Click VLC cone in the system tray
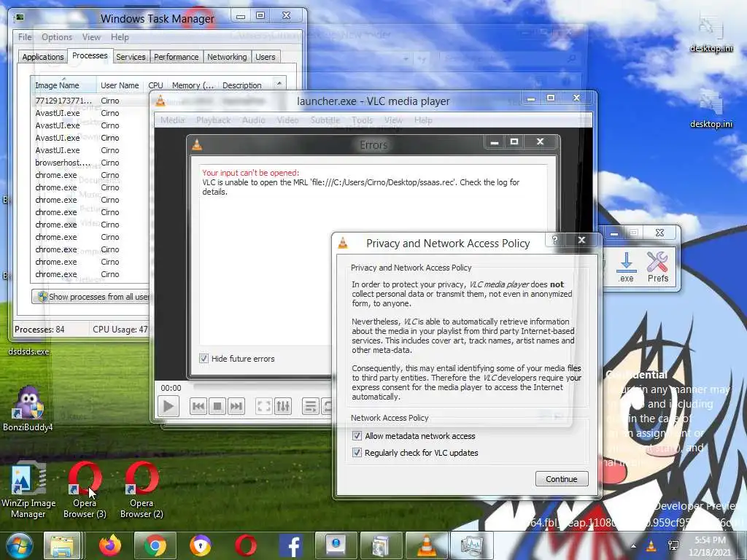The height and width of the screenshot is (560, 747). click(x=651, y=546)
